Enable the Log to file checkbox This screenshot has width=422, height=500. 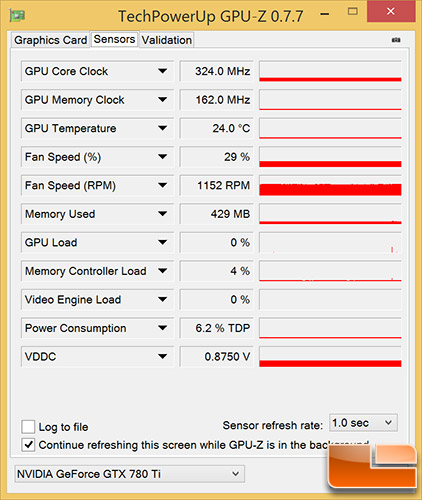28,426
